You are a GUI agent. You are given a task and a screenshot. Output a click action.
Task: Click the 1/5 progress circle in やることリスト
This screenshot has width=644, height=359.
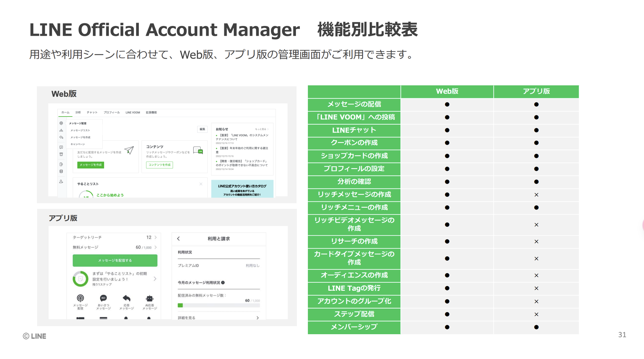(x=86, y=195)
